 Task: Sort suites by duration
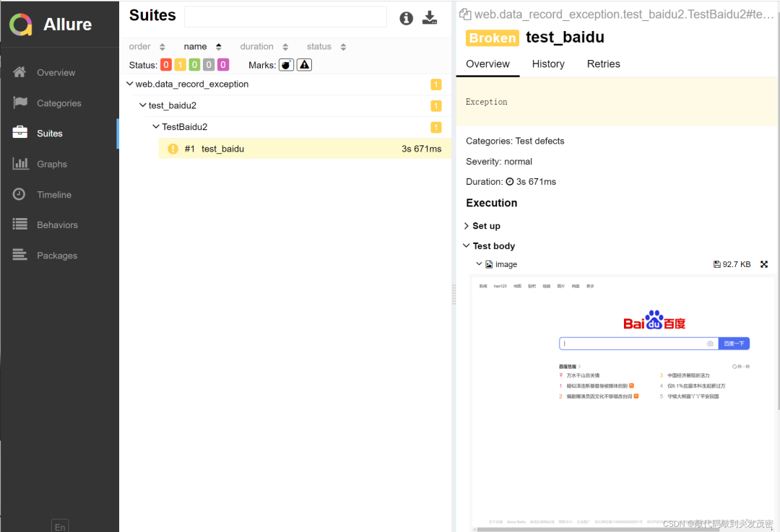click(264, 47)
